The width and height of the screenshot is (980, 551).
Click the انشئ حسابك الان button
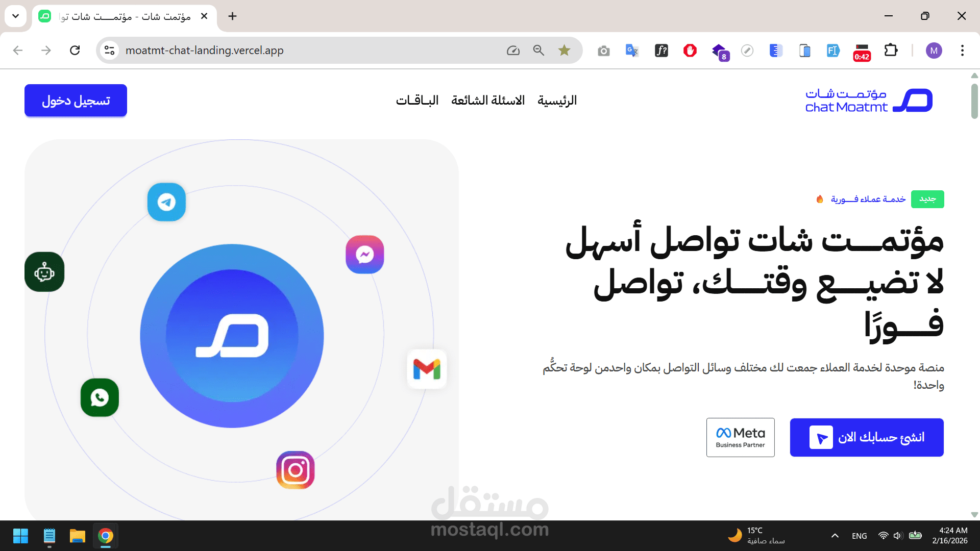(866, 437)
